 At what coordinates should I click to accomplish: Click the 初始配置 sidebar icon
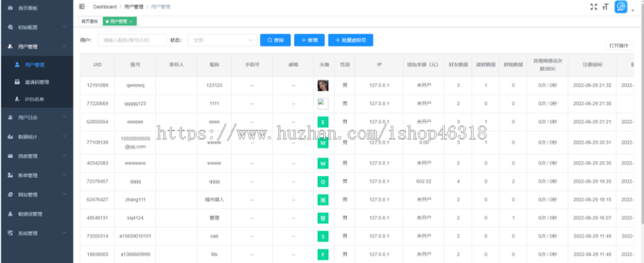[11, 27]
